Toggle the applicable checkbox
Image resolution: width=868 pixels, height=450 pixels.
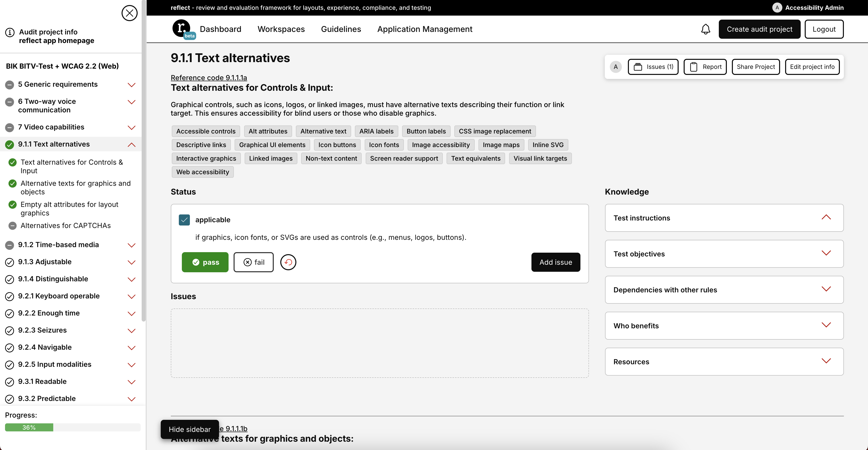click(x=184, y=220)
